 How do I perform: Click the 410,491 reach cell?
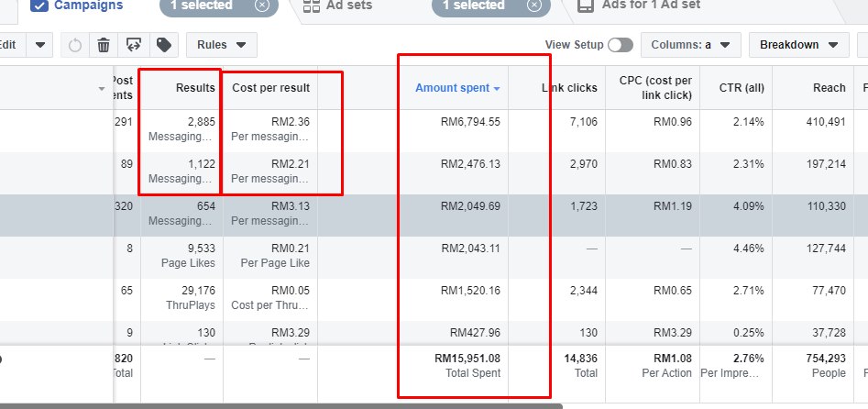pyautogui.click(x=827, y=121)
